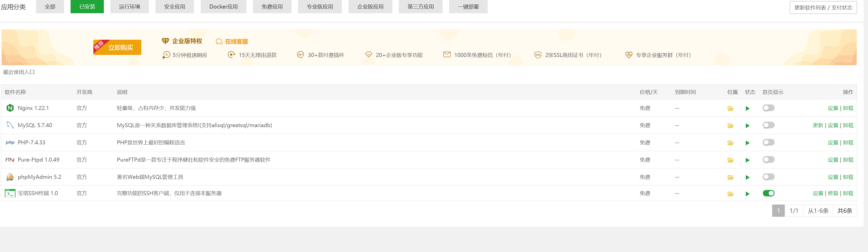Image resolution: width=868 pixels, height=252 pixels.
Task: Click the 最近使用入口 label
Action: click(x=19, y=72)
